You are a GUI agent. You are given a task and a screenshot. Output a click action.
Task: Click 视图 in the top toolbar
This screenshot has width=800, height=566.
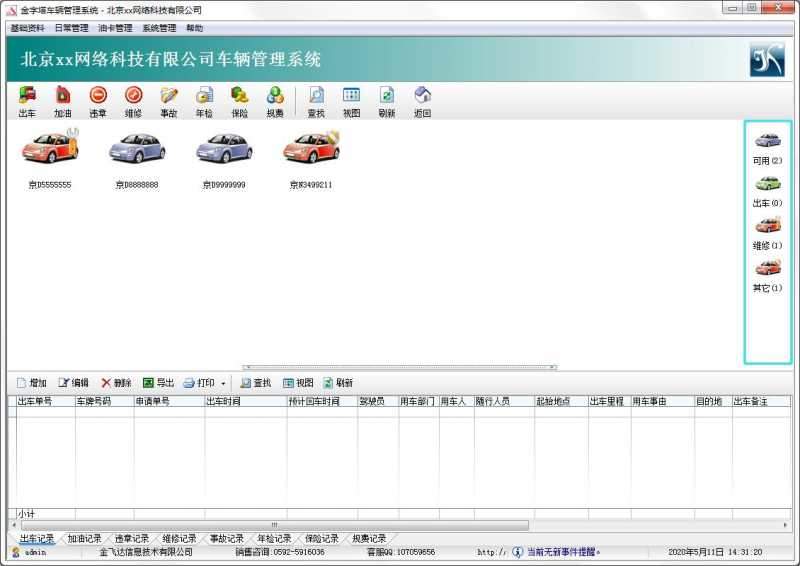(x=352, y=102)
